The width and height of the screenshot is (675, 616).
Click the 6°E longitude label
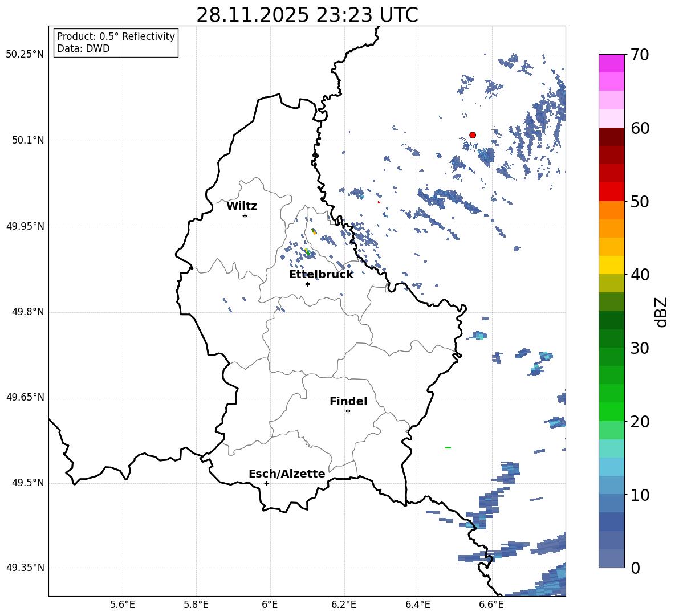(270, 605)
